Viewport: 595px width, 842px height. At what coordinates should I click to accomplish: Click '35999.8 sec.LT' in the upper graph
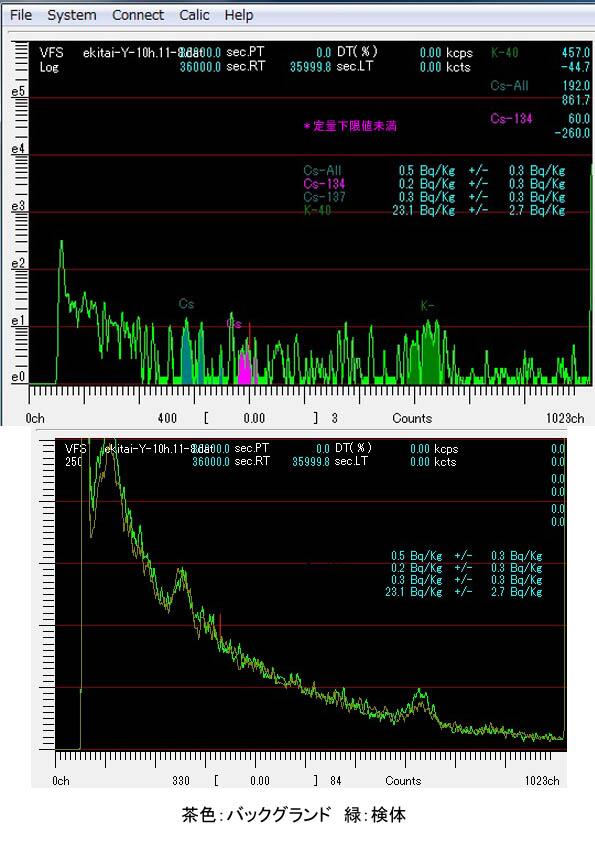click(331, 67)
